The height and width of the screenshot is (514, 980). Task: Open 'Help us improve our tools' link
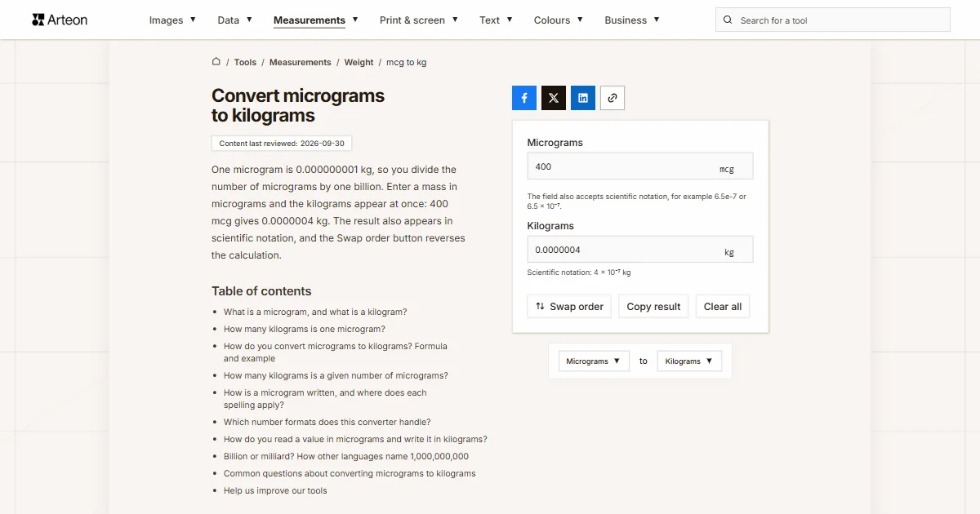[275, 490]
